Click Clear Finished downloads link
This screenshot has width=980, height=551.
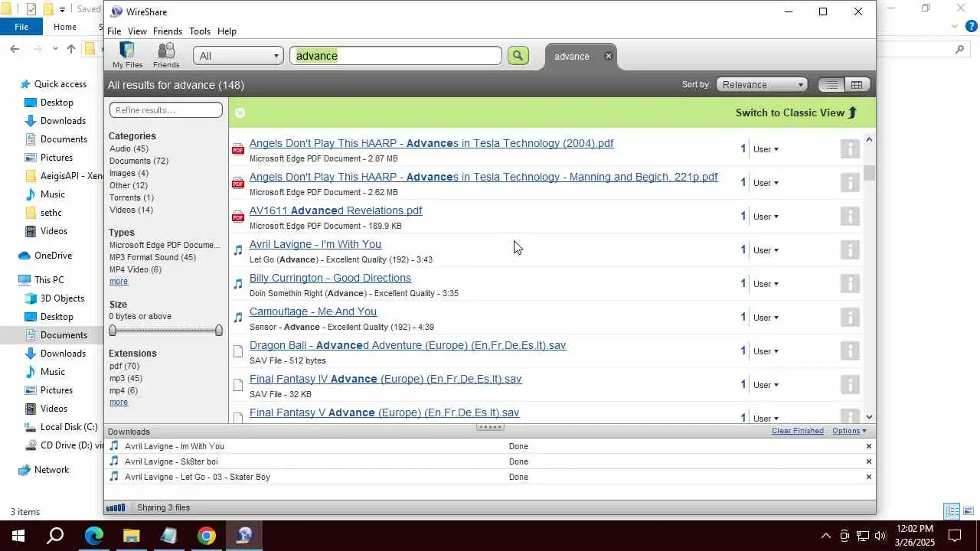tap(798, 431)
